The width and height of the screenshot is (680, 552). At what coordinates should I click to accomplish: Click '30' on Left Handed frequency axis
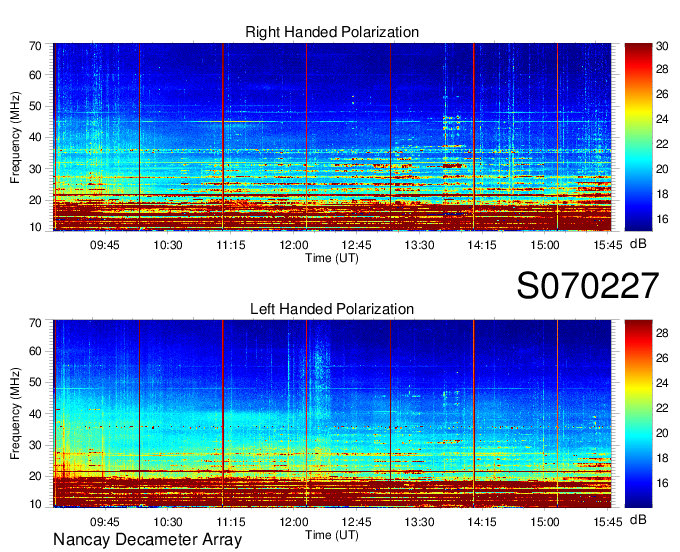tap(36, 445)
